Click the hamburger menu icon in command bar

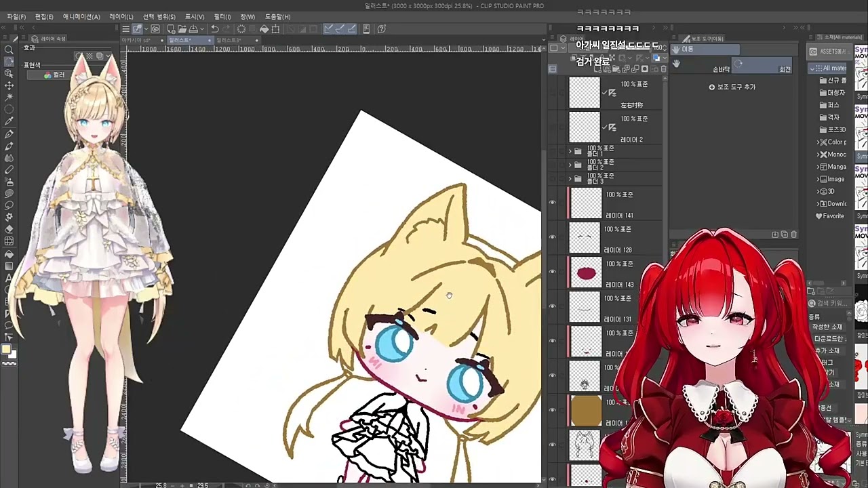point(125,28)
